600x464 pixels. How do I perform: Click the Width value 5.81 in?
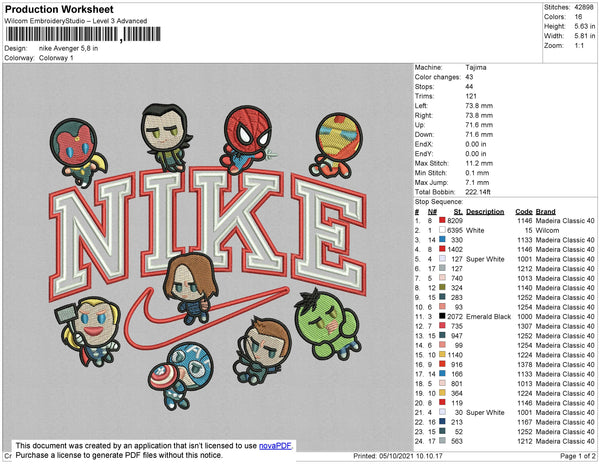[585, 36]
